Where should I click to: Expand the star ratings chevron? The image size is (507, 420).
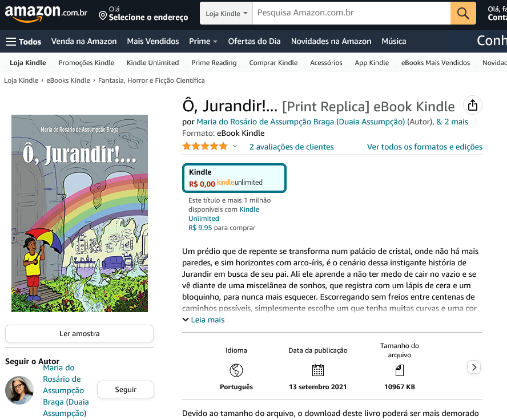coord(235,146)
